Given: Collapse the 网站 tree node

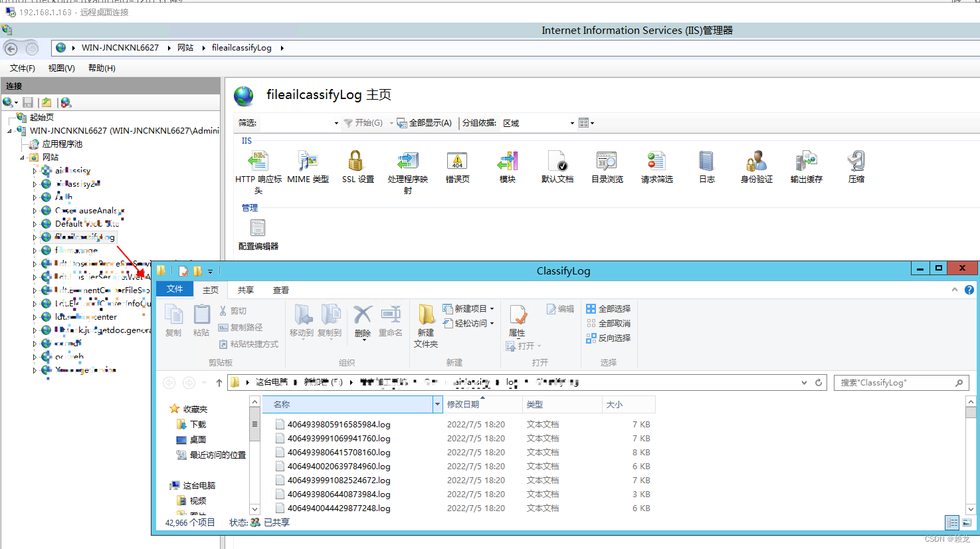Looking at the screenshot, I should pyautogui.click(x=23, y=158).
